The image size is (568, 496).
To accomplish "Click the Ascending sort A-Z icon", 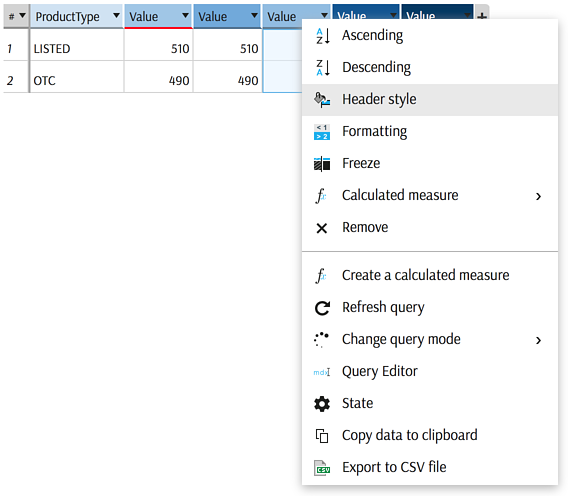I will pos(322,36).
